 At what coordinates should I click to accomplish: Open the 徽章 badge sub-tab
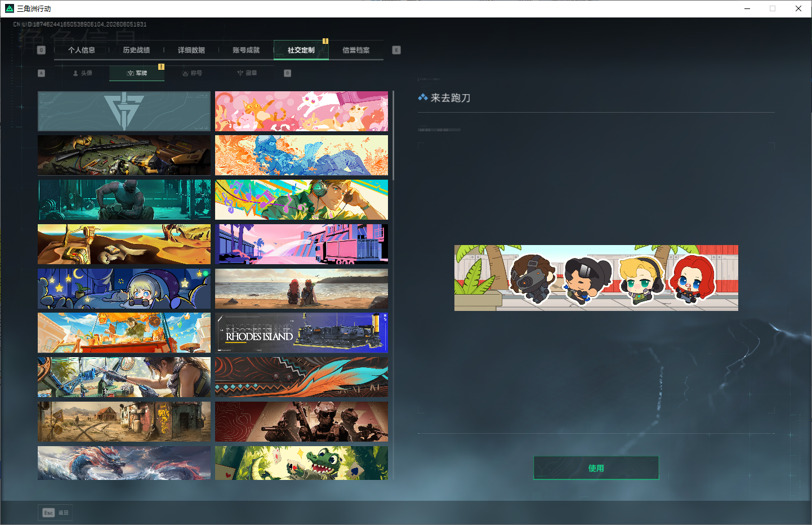pos(247,73)
